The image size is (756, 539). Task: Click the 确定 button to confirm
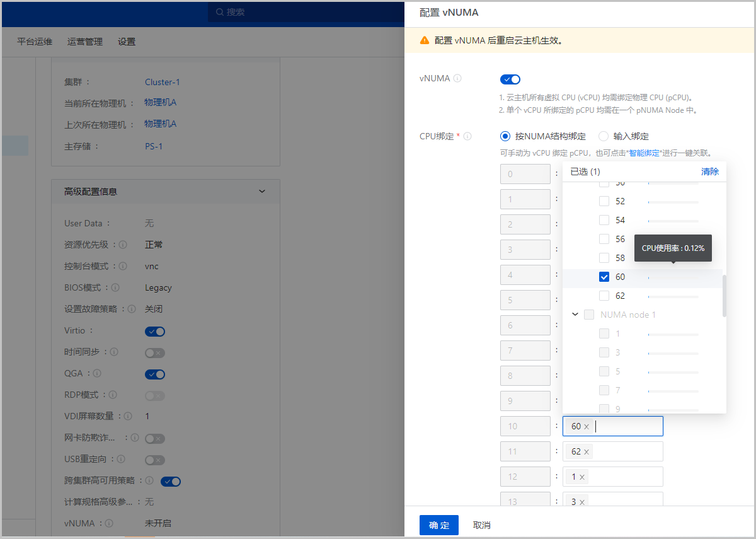pyautogui.click(x=438, y=525)
